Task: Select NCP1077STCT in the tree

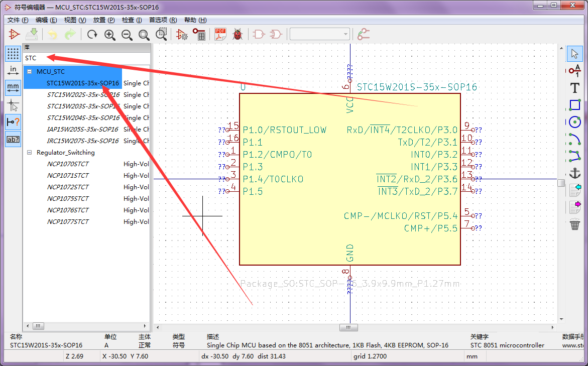Action: [68, 222]
